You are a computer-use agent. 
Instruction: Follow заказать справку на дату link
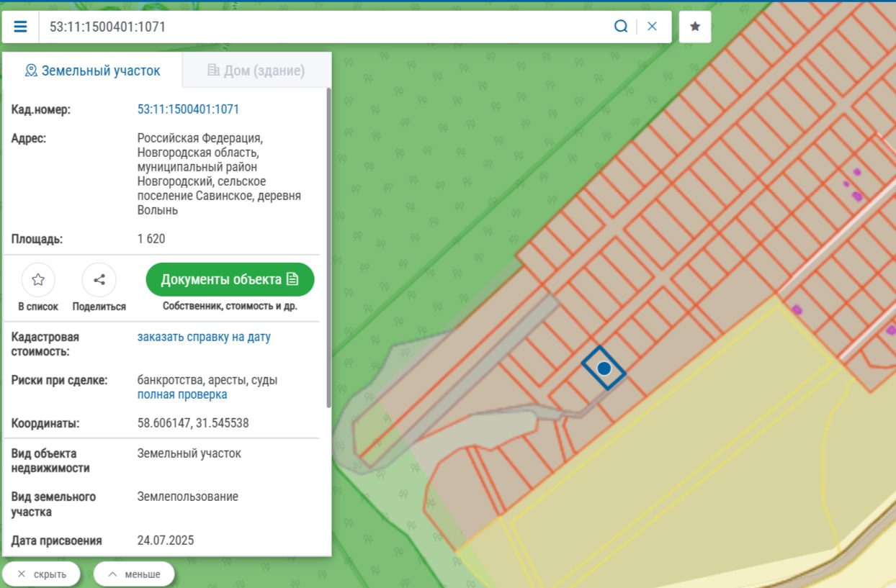pos(204,337)
